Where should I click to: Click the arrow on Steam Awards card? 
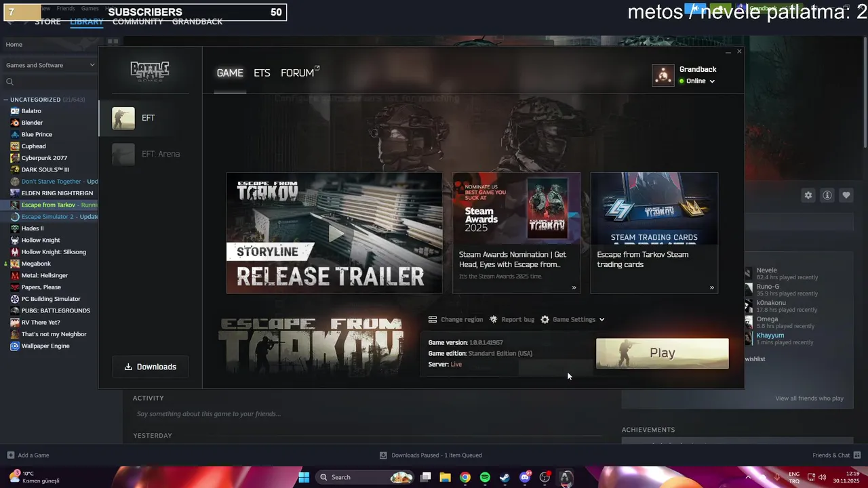point(574,287)
